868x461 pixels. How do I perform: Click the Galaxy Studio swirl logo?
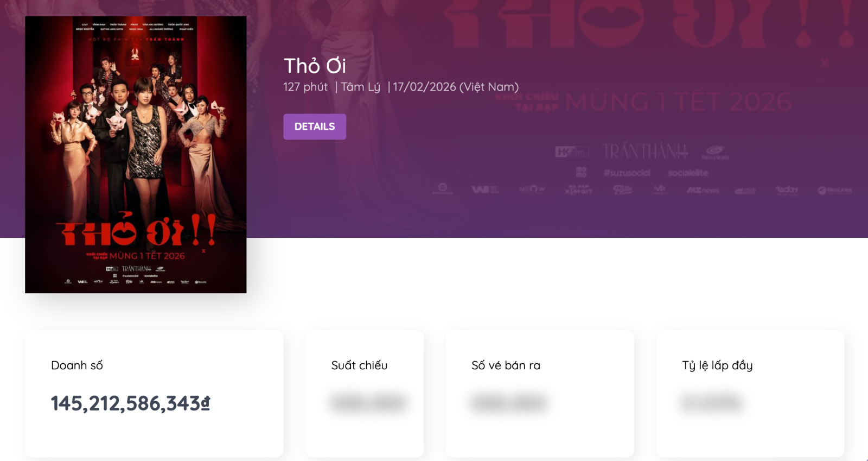coord(715,151)
